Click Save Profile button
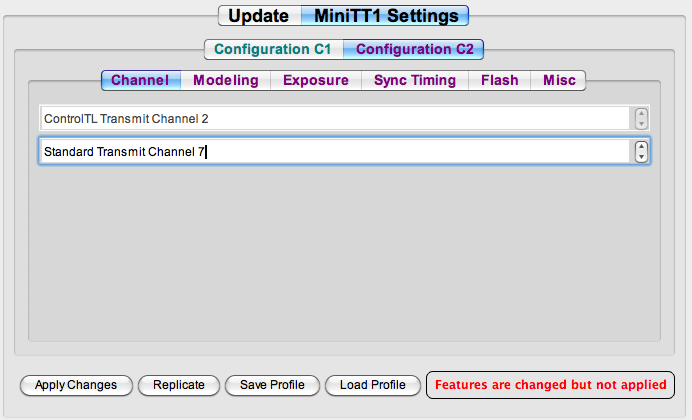The image size is (692, 420). tap(272, 385)
